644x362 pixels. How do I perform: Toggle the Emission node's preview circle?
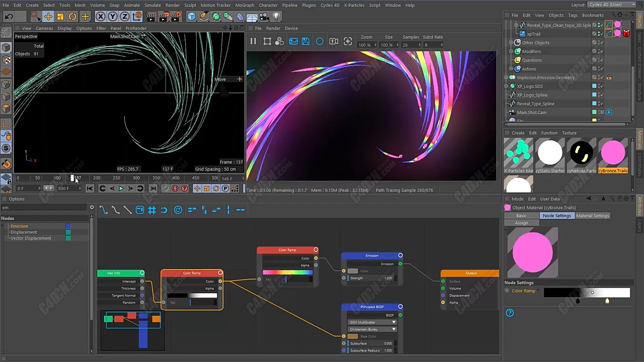point(400,255)
